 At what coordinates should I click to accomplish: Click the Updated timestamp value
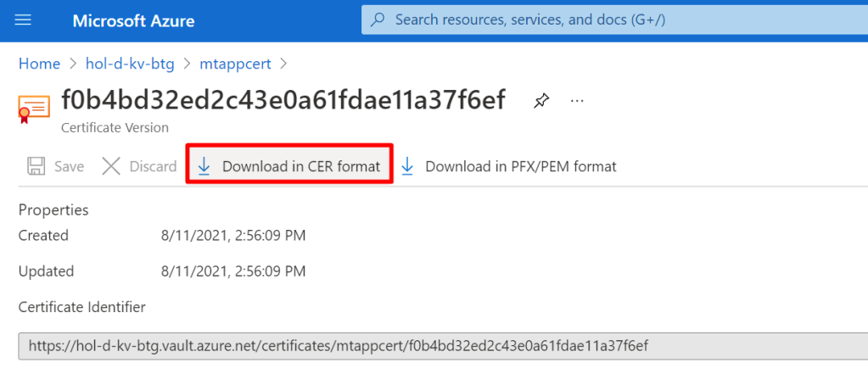coord(232,271)
